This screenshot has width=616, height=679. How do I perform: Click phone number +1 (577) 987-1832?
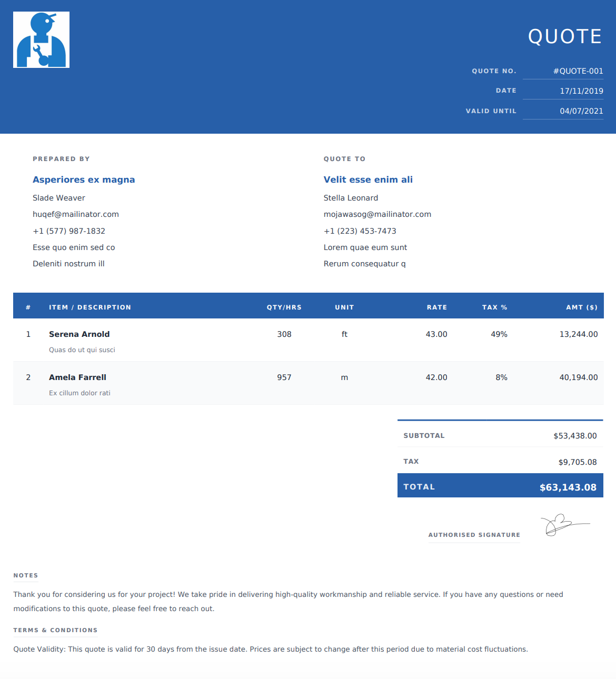[69, 231]
